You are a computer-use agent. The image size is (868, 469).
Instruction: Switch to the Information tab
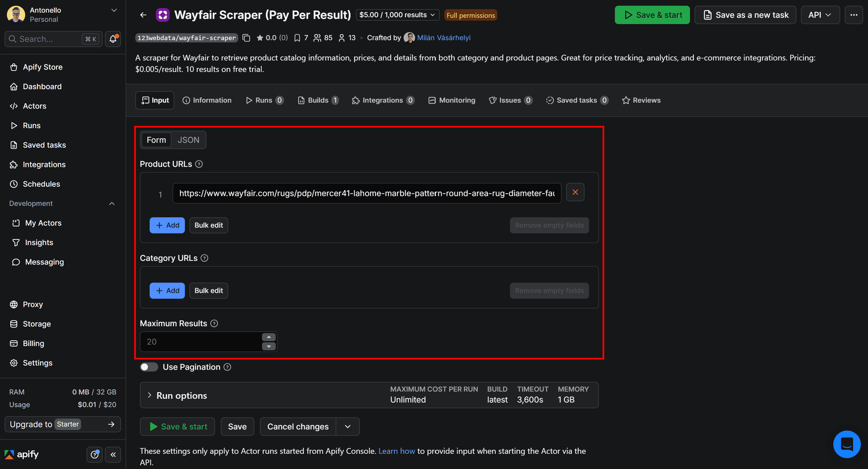click(207, 100)
